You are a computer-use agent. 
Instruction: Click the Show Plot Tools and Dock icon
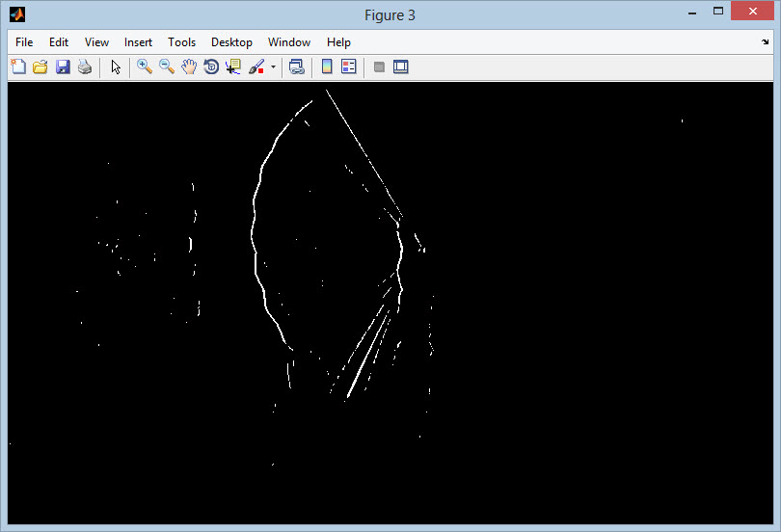point(401,66)
